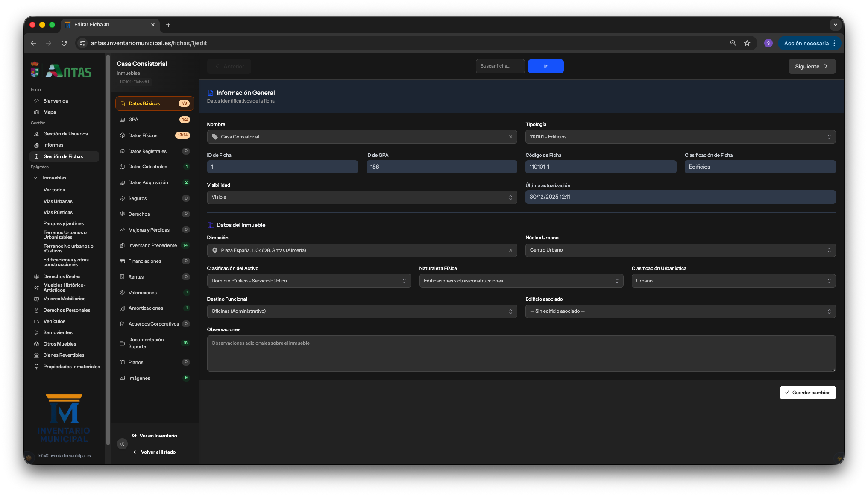The image size is (868, 496).
Task: Open the GPA section icon in ficha menu
Action: [x=122, y=120]
